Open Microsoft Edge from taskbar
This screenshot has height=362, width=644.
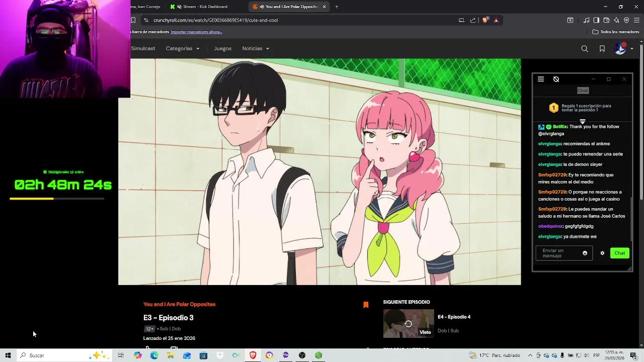point(154,355)
